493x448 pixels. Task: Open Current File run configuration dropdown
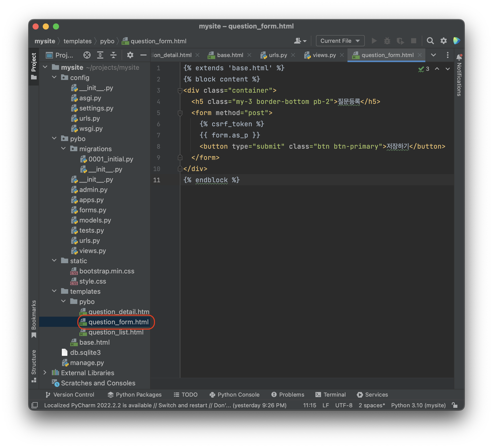[x=340, y=41]
